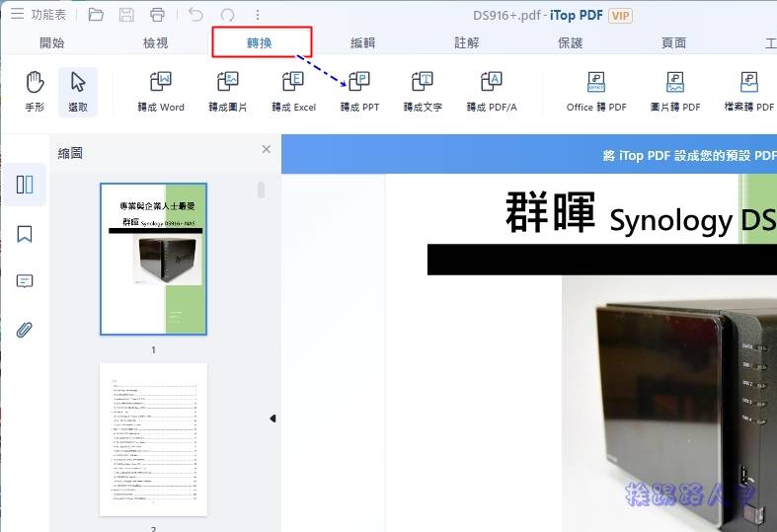The height and width of the screenshot is (532, 777).
Task: Select the 選取 arrow tool
Action: tap(78, 92)
